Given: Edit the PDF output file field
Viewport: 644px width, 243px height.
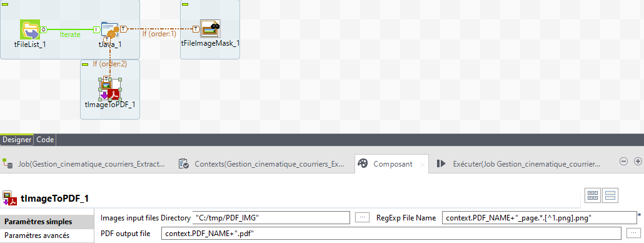Looking at the screenshot, I should coord(391,234).
